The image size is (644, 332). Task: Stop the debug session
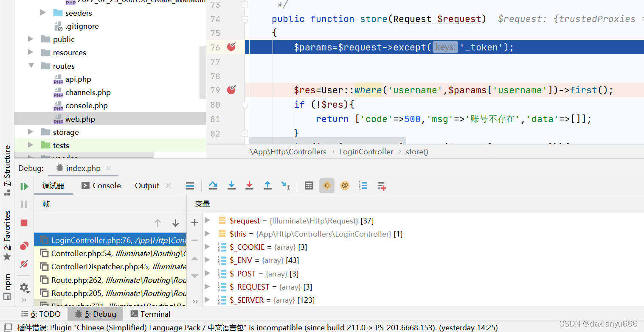coord(24,223)
